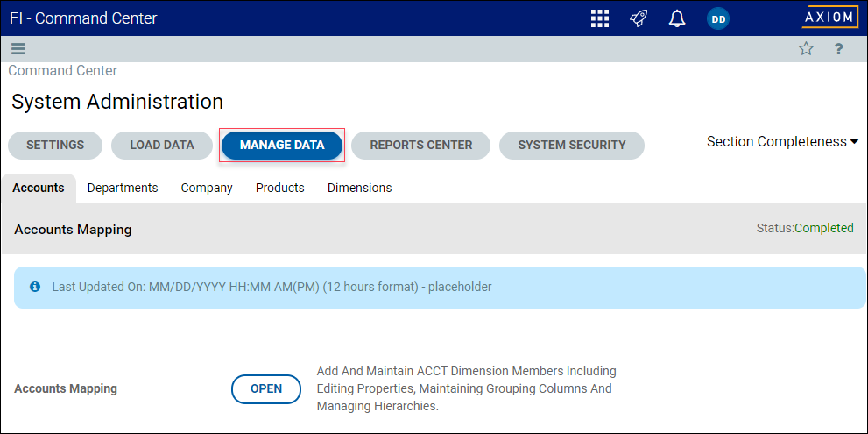Open the notifications bell

pos(677,18)
